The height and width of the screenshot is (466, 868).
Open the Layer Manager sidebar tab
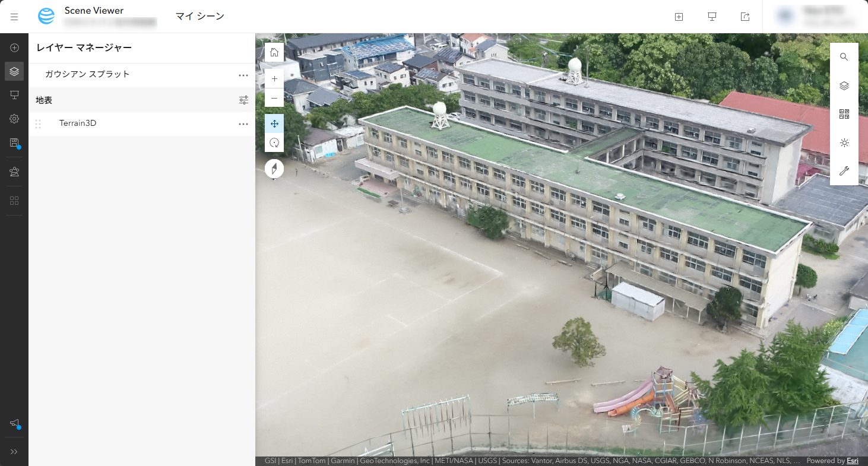click(14, 71)
